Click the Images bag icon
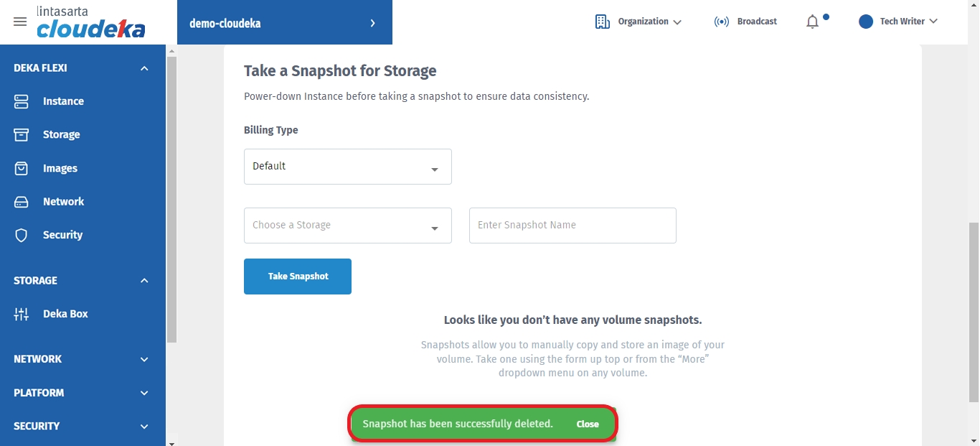 click(22, 168)
